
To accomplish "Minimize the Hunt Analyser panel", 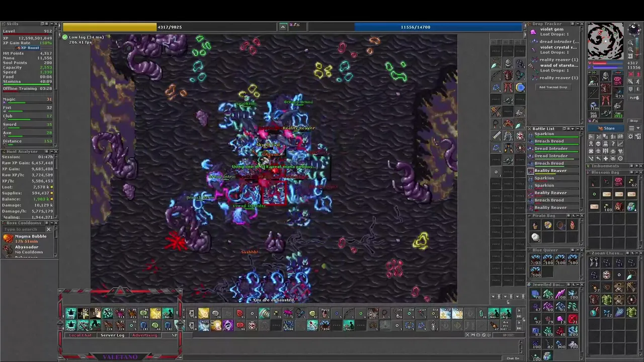I will [x=52, y=151].
